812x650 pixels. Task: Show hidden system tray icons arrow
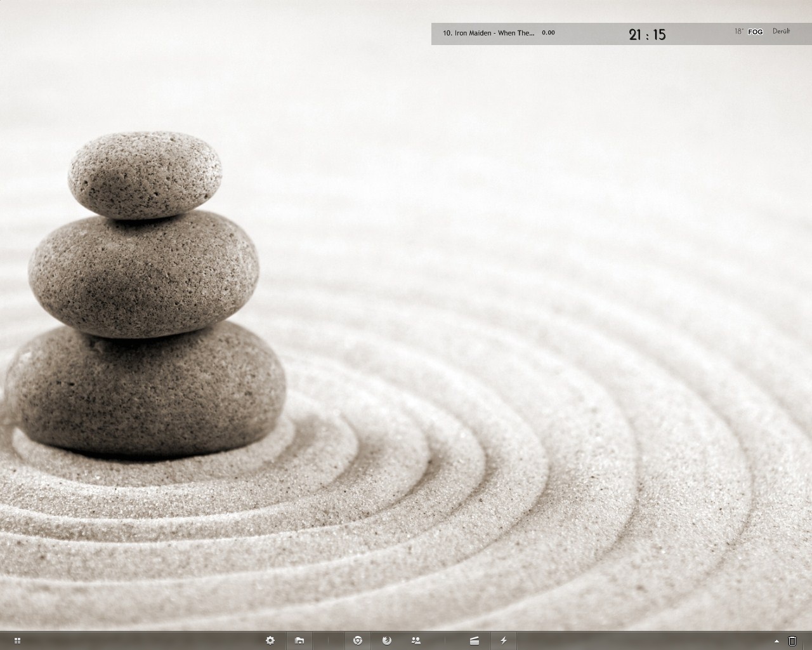776,641
